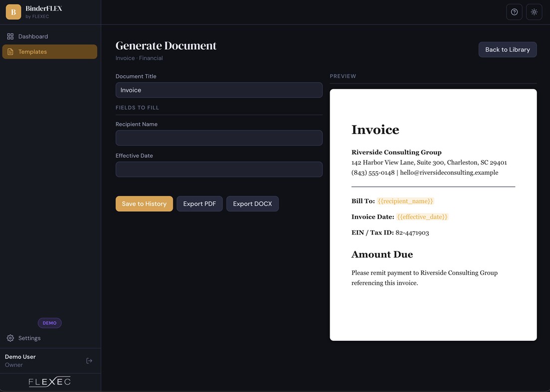Click the EIN / Tax ID value 82-4471903
The height and width of the screenshot is (392, 550).
(x=412, y=233)
